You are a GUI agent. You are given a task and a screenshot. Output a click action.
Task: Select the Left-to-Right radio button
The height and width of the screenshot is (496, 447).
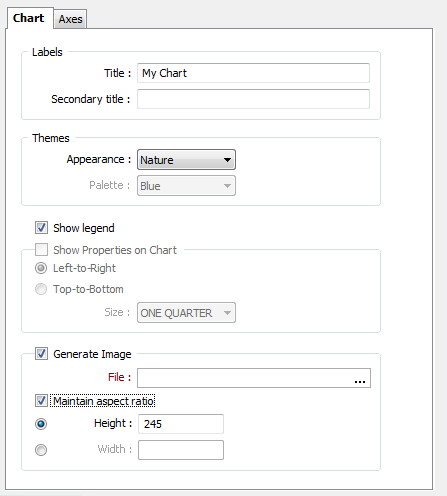click(x=41, y=268)
